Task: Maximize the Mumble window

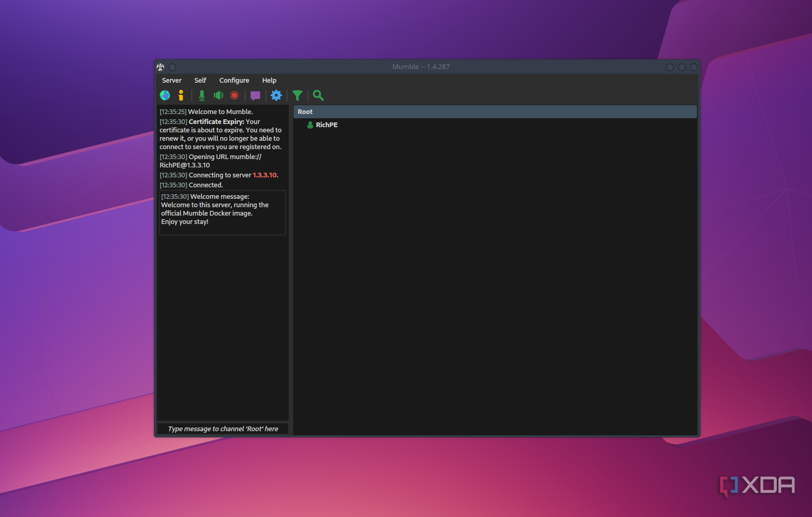Action: click(682, 67)
